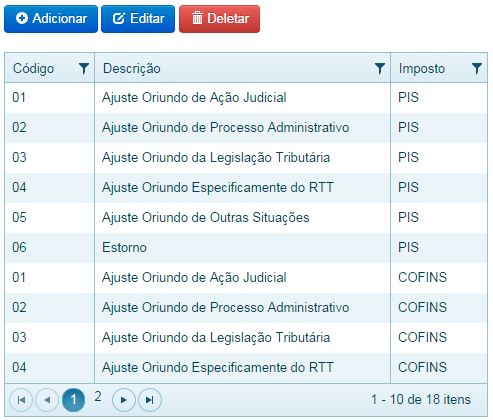Open the Código column filter
This screenshot has height=420, width=493.
tap(84, 69)
